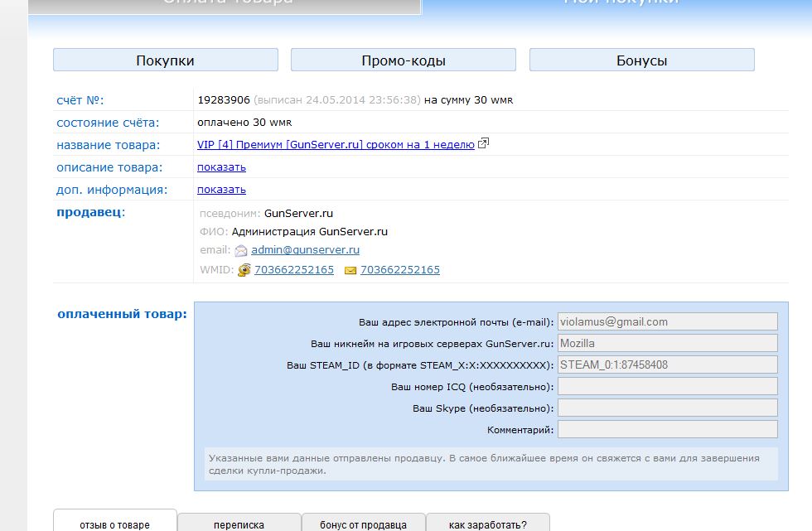Show the описание товара details
The height and width of the screenshot is (531, 812).
point(221,167)
